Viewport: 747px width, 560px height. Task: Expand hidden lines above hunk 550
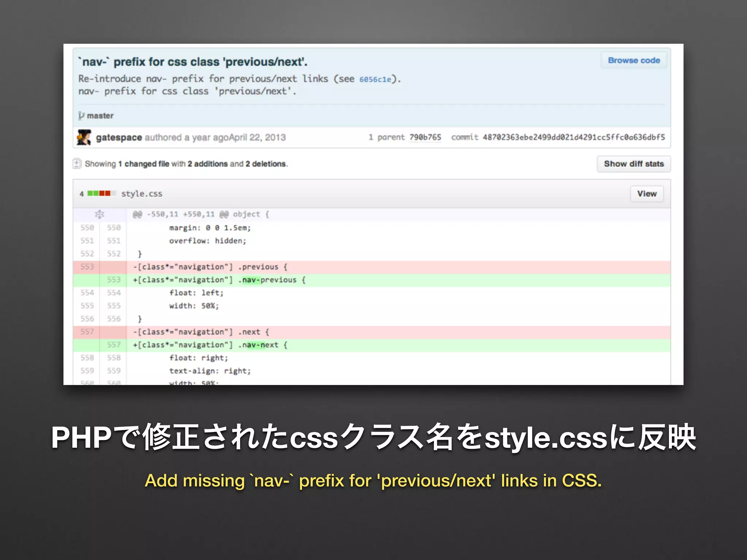100,214
